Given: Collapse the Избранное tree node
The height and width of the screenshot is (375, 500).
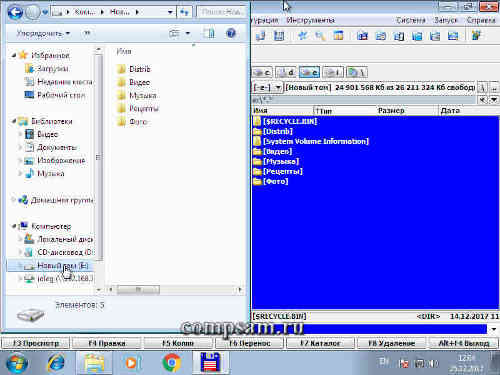Looking at the screenshot, I should click(x=14, y=55).
